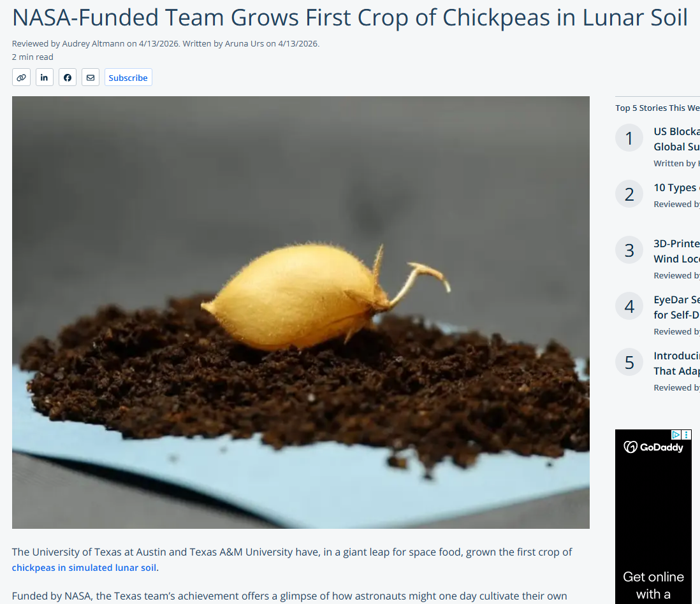Screen dimensions: 700x604
Task: Open the 'Introduci...' fifth story link
Action: (677, 364)
